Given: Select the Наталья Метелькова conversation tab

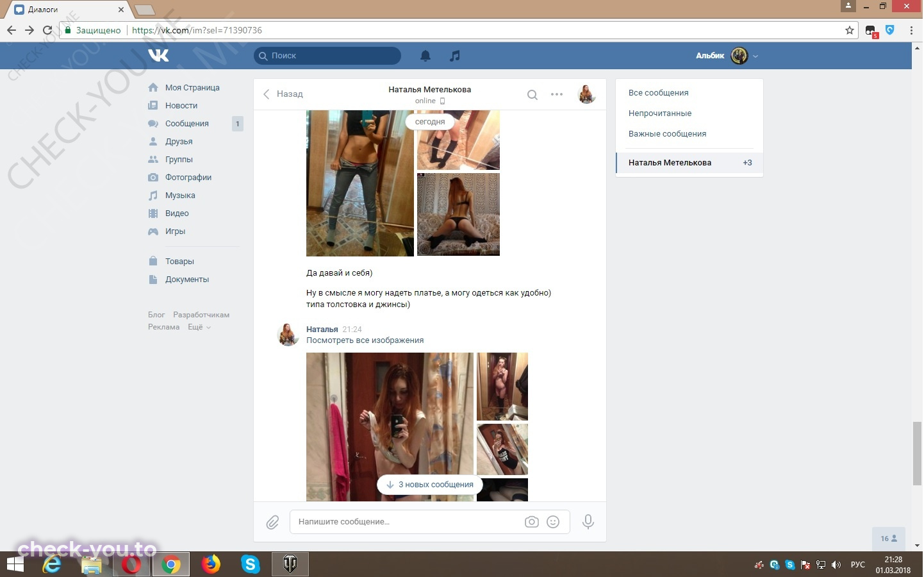Looking at the screenshot, I should point(689,163).
